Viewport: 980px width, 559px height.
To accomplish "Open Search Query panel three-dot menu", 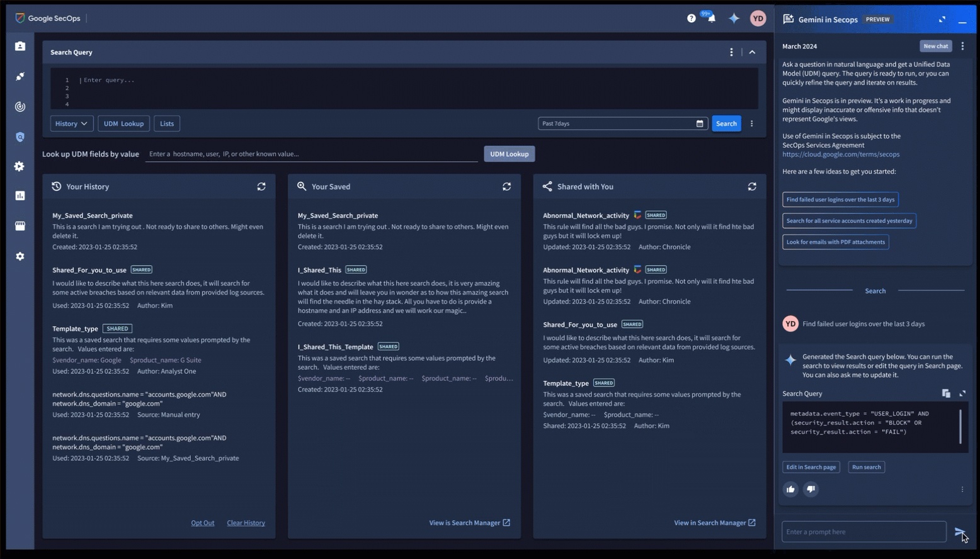I will click(731, 52).
